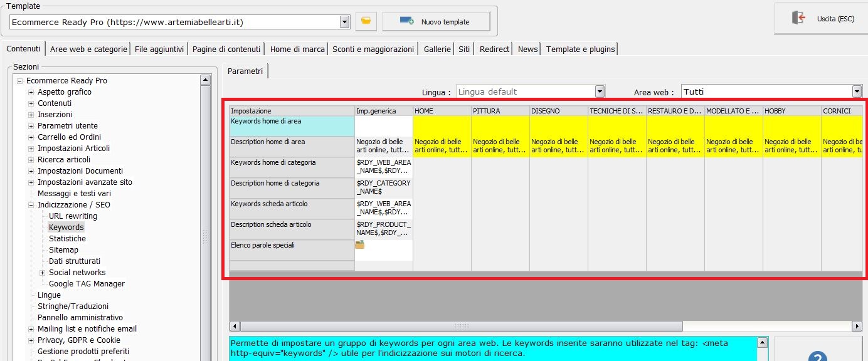Expand the Inserzioni node
The height and width of the screenshot is (361, 868).
pos(31,115)
